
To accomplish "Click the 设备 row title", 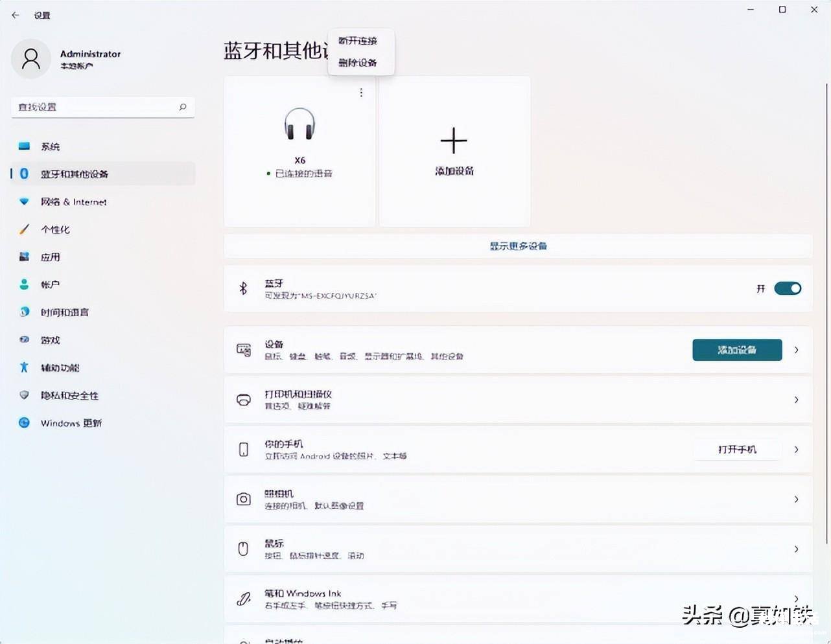I will click(274, 344).
